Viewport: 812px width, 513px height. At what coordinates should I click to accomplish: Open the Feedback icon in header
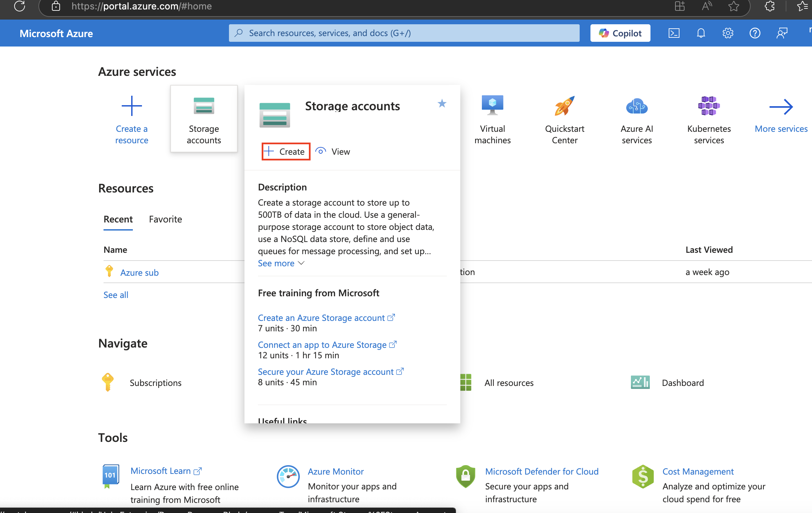pyautogui.click(x=782, y=33)
